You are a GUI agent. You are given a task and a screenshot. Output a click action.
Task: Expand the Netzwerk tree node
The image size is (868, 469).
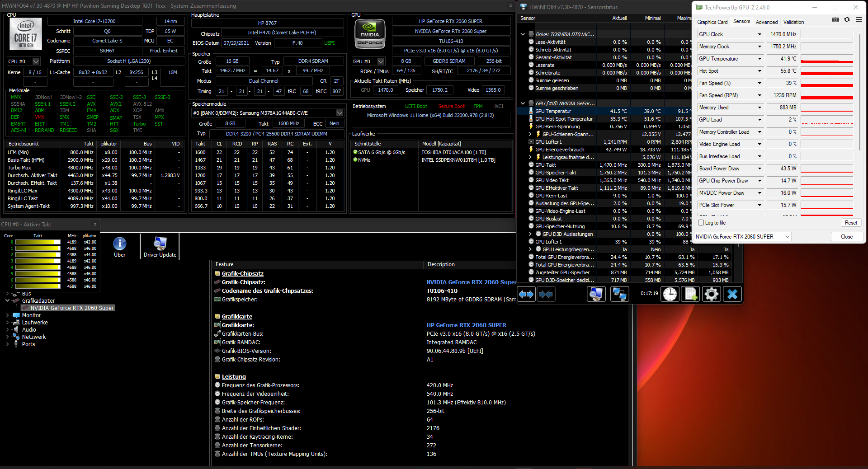click(7, 337)
